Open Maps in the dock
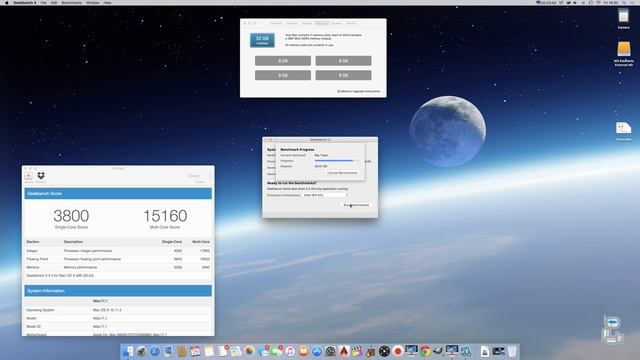 tap(236, 351)
